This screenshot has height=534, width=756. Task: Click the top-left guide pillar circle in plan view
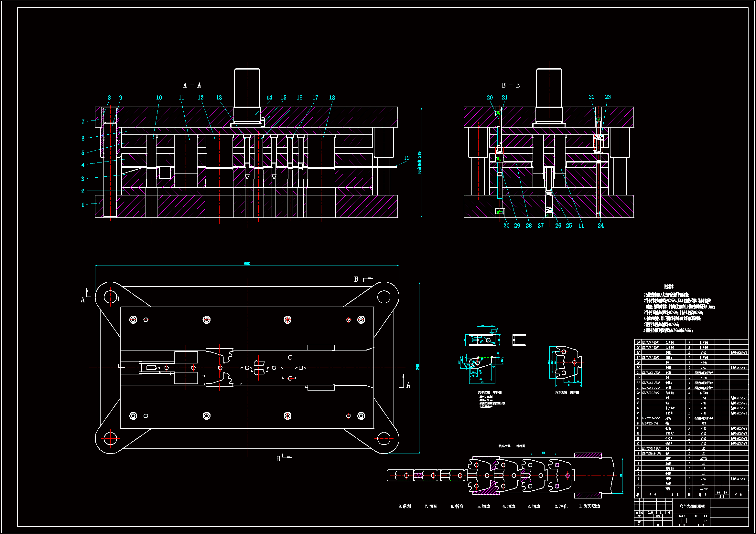(x=110, y=297)
